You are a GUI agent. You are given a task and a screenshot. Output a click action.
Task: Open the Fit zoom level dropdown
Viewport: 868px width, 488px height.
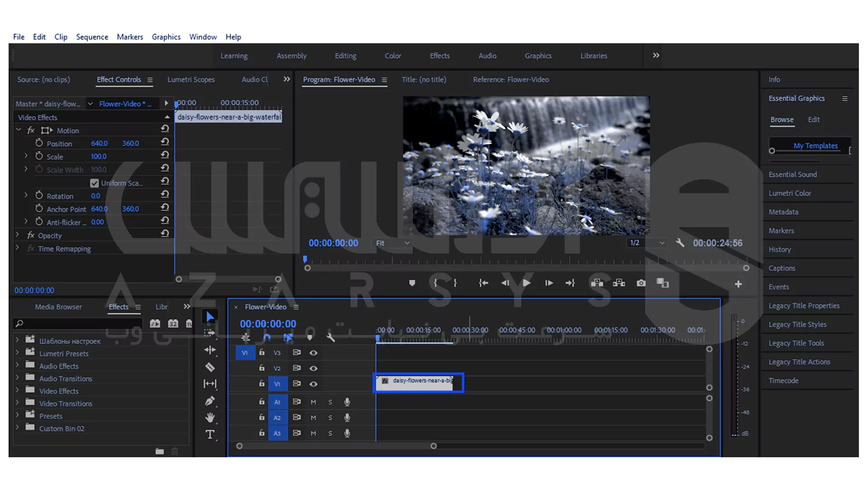tap(392, 243)
